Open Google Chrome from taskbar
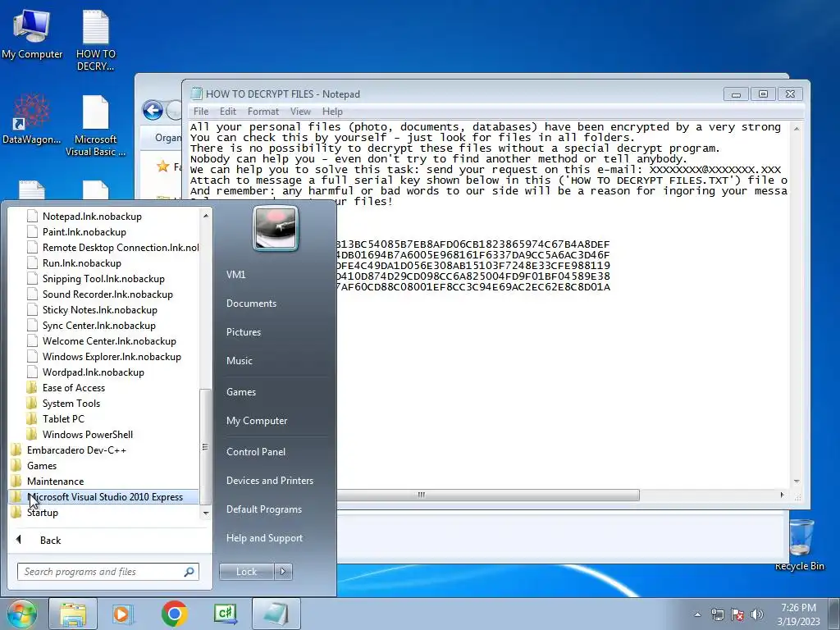 (174, 614)
